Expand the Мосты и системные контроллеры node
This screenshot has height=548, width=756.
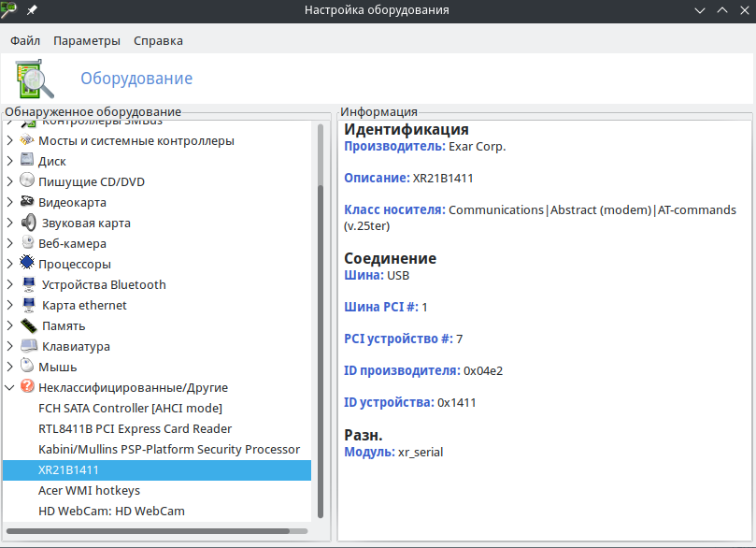click(x=9, y=140)
